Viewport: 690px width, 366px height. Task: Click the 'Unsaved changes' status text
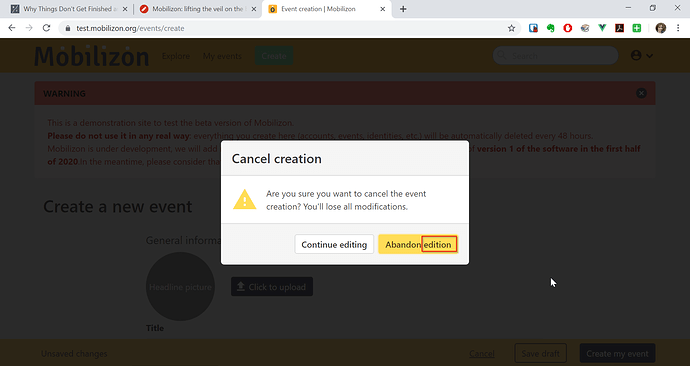[74, 354]
